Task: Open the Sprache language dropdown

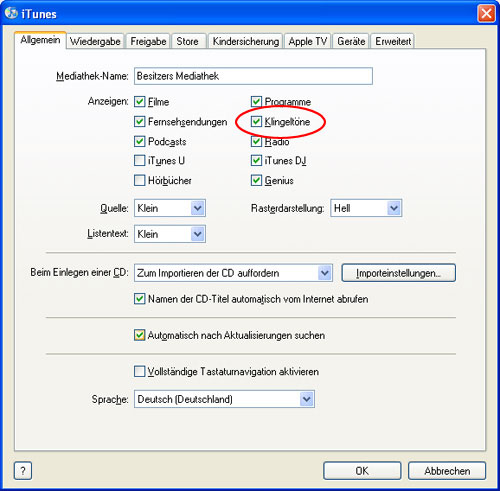Action: [x=224, y=399]
